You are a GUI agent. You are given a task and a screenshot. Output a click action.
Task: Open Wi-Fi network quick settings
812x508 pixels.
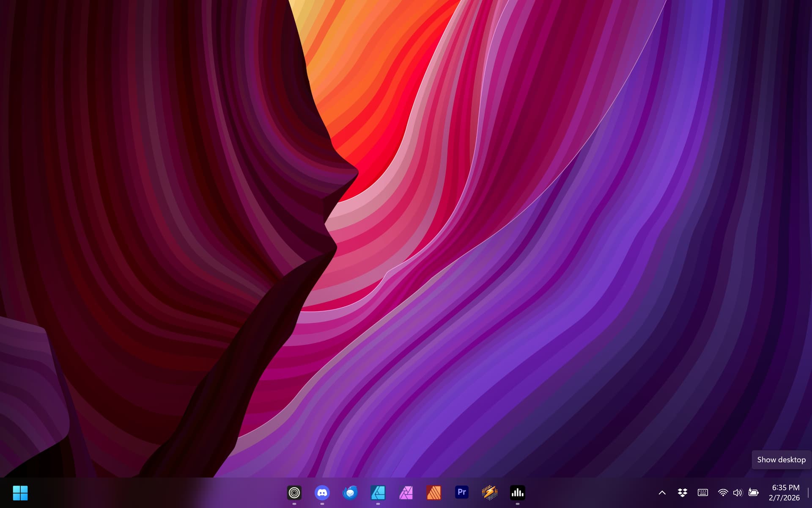click(x=723, y=493)
